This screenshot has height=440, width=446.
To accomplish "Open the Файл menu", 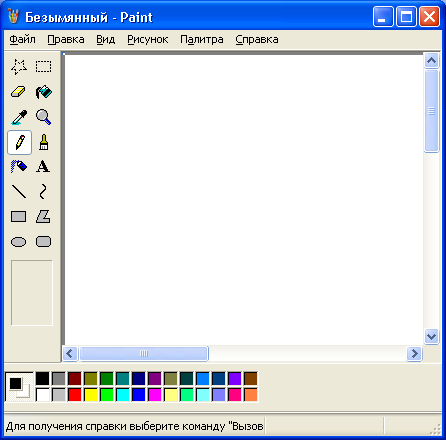I will (22, 39).
